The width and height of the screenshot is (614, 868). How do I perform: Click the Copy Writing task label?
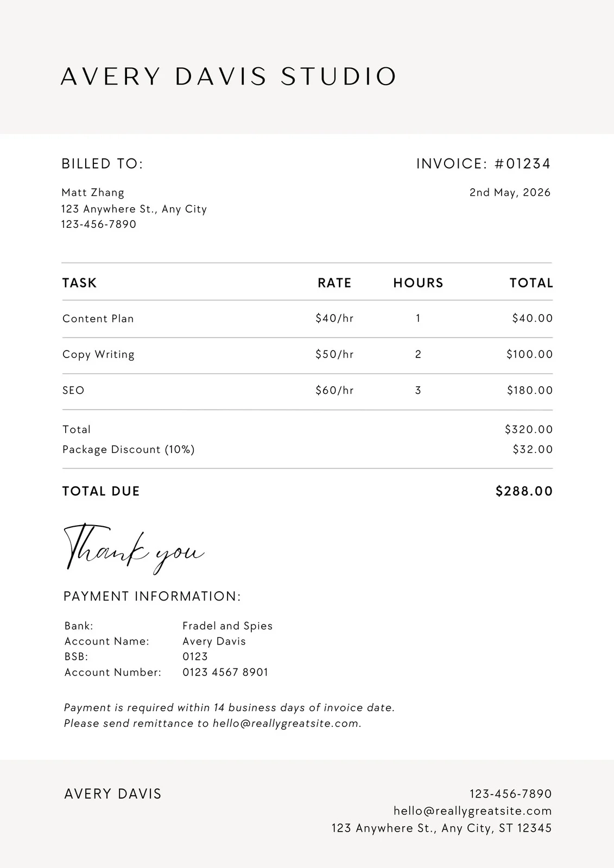click(98, 355)
